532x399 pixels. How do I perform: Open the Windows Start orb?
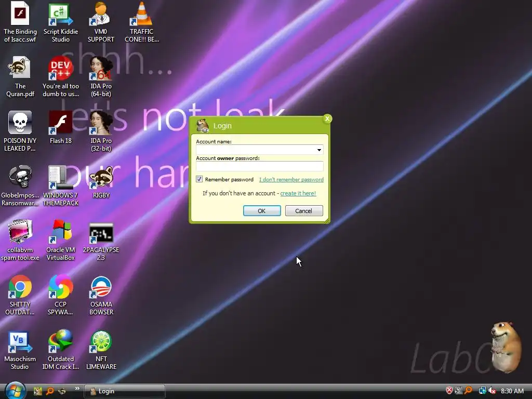tap(15, 391)
